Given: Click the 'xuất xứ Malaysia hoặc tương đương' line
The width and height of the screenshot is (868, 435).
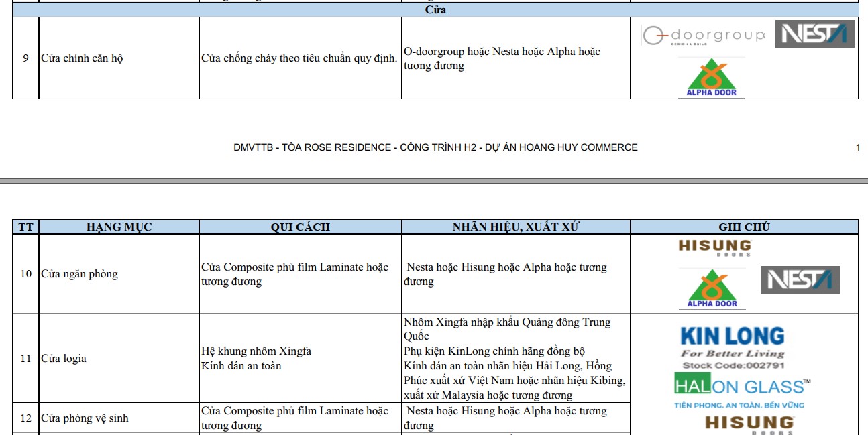Looking at the screenshot, I should pos(488,395).
